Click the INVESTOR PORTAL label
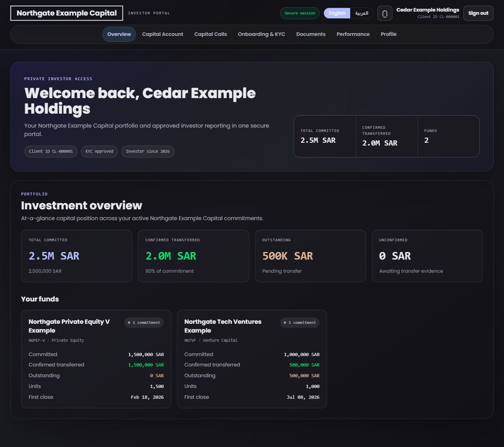Viewport: 504px width, 447px height. coord(149,13)
